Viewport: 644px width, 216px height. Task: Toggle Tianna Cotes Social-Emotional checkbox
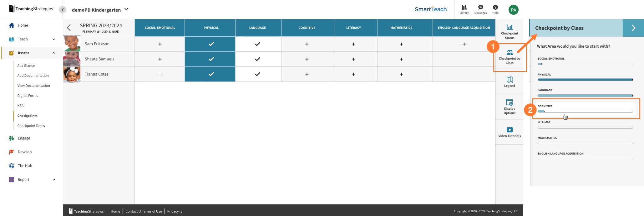click(x=160, y=74)
